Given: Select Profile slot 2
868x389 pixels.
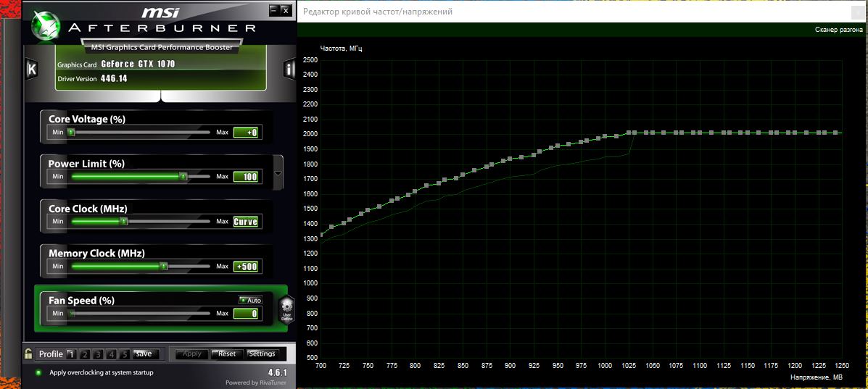Looking at the screenshot, I should click(x=84, y=354).
